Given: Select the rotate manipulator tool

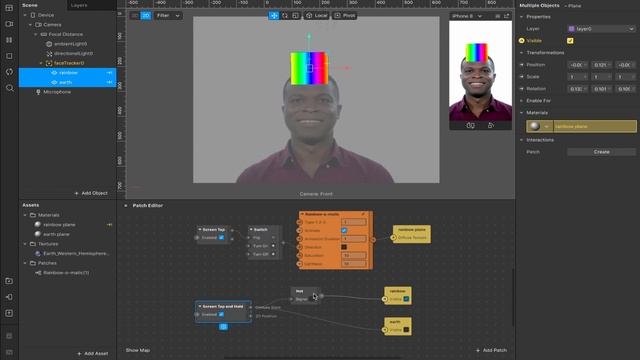Looking at the screenshot, I should pos(285,16).
